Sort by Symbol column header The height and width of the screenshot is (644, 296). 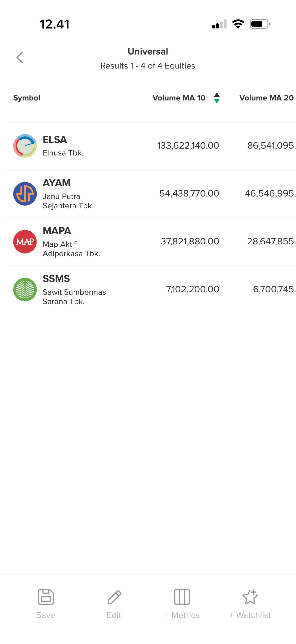27,98
